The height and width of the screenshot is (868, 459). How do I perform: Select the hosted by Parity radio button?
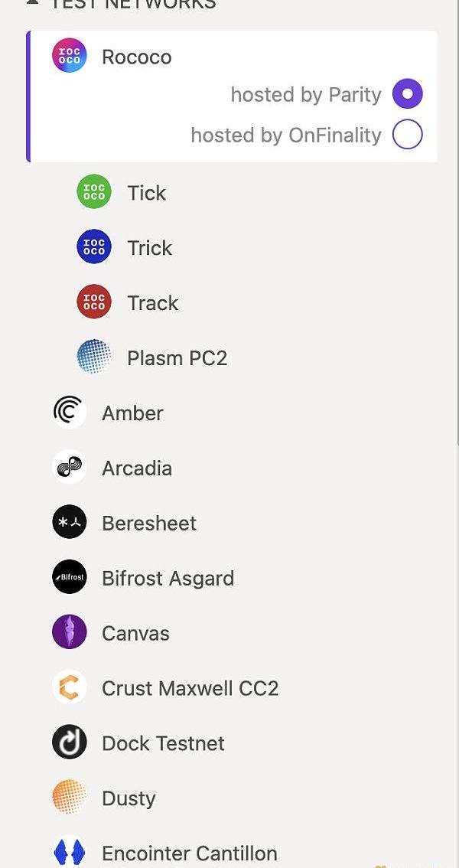pos(407,94)
